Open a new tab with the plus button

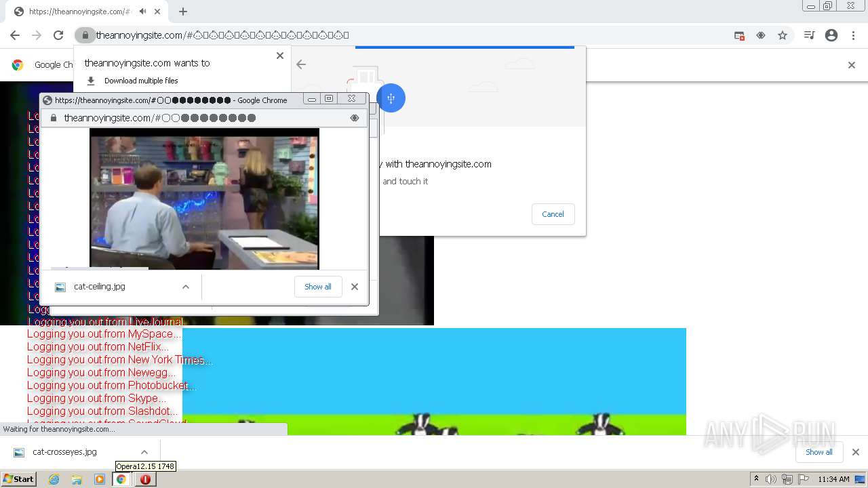click(x=183, y=12)
